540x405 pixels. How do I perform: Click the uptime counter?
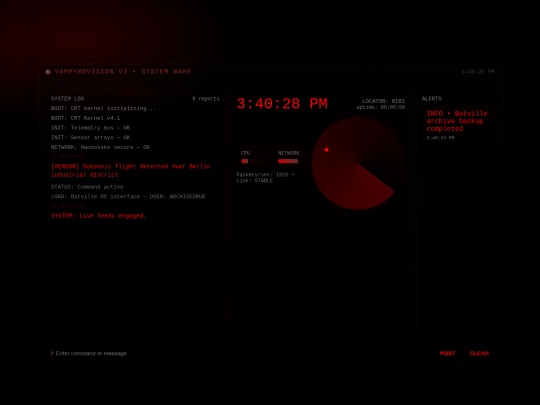click(x=381, y=107)
